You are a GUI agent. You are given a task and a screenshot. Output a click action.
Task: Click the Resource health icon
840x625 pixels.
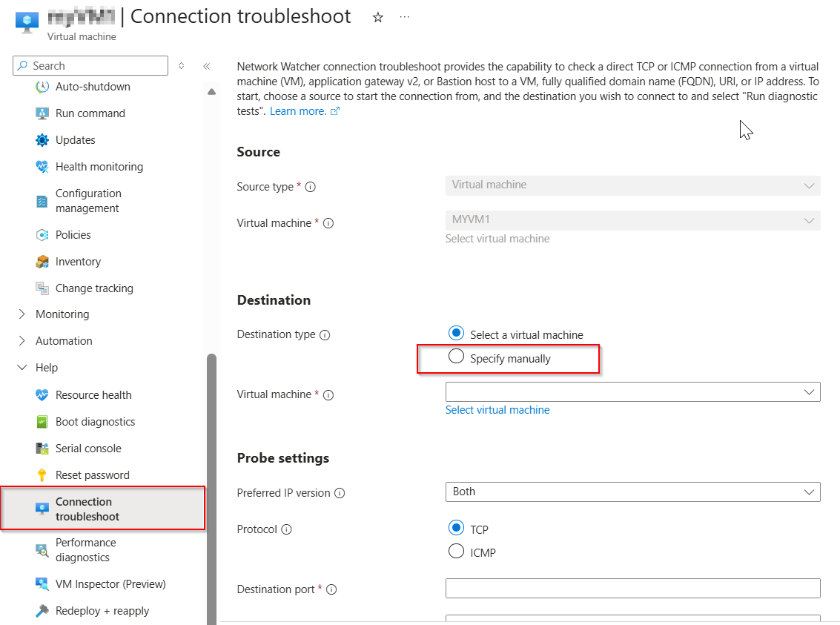pyautogui.click(x=42, y=395)
